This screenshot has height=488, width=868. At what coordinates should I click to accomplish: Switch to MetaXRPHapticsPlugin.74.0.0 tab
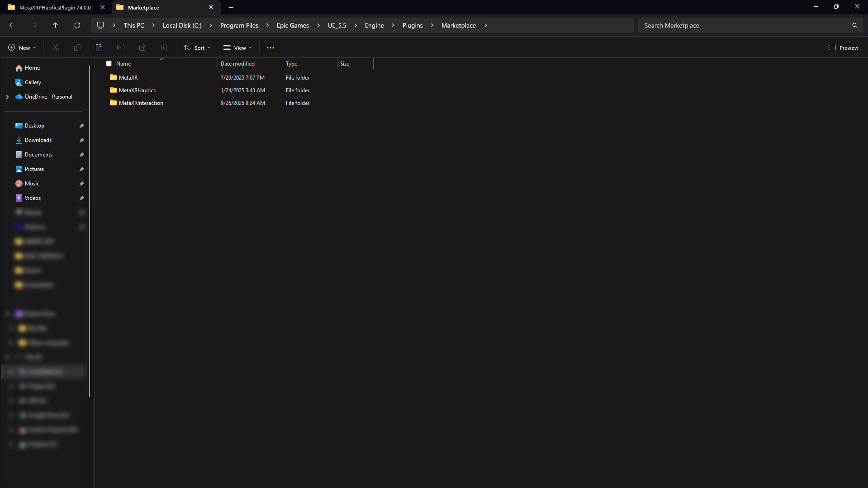55,7
